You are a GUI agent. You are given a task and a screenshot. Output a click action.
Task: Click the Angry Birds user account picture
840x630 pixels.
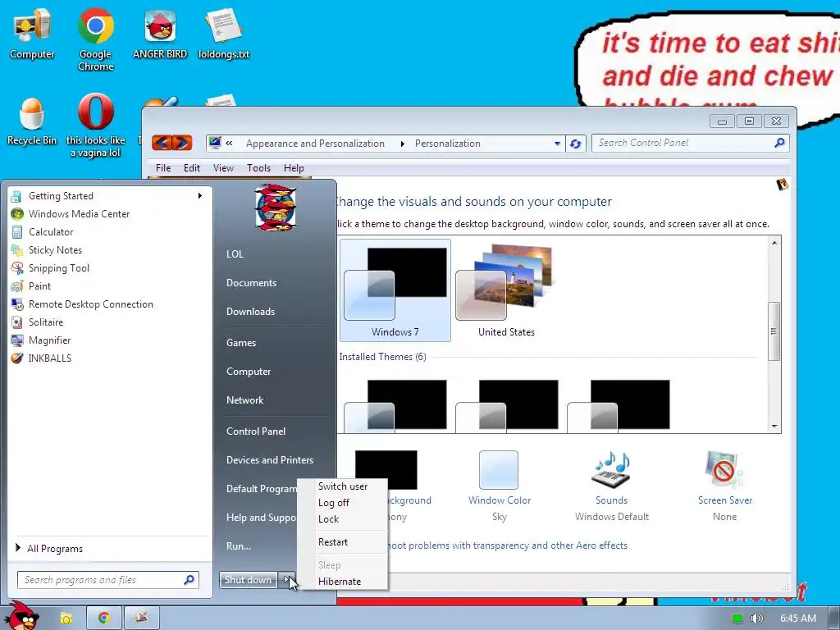pos(275,208)
